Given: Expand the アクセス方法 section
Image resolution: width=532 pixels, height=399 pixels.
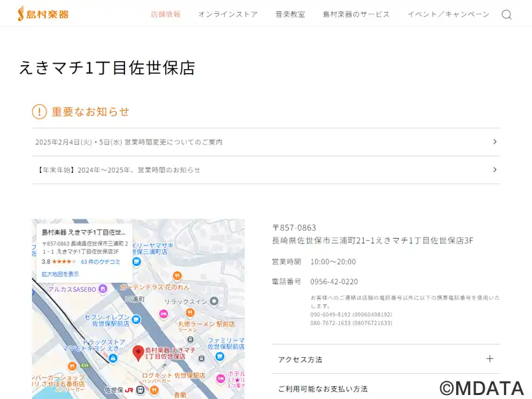Looking at the screenshot, I should pyautogui.click(x=386, y=359).
